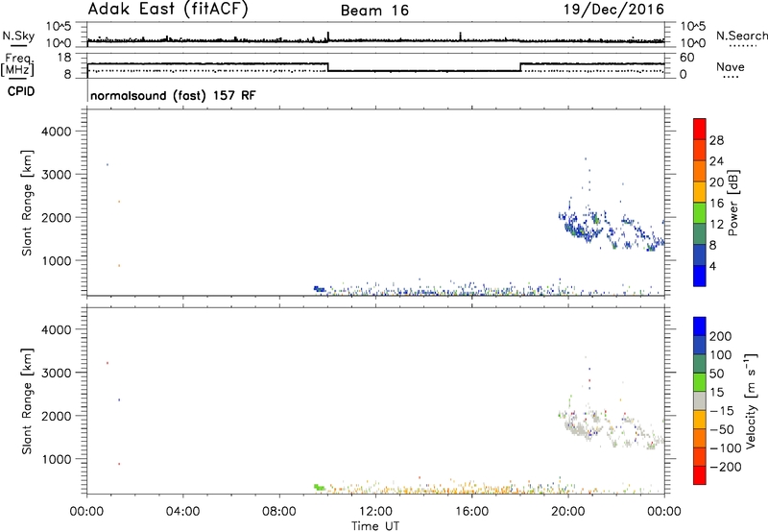Click the '08:00' time axis label
Image resolution: width=768 pixels, height=532 pixels.
279,512
